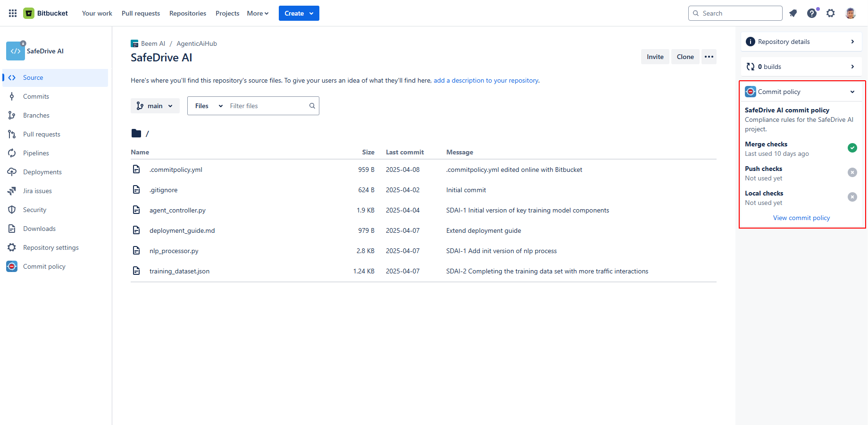The width and height of the screenshot is (868, 425).
Task: Click the file icon for agent_controller.py
Action: pyautogui.click(x=136, y=210)
